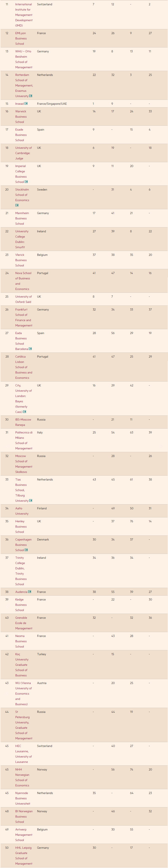This screenshot has width=168, height=868.
Task: Click the profile icon under Stockholm School of Economics
Action: (x=17, y=205)
